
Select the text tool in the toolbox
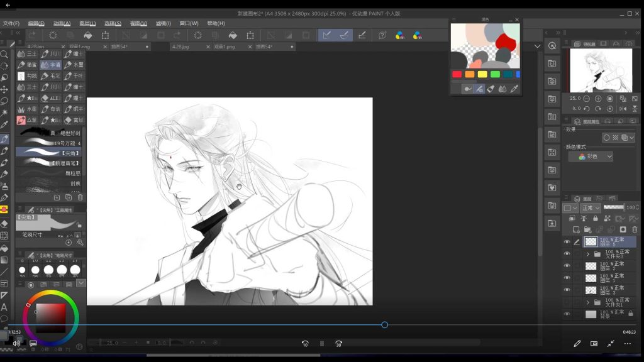click(4, 307)
